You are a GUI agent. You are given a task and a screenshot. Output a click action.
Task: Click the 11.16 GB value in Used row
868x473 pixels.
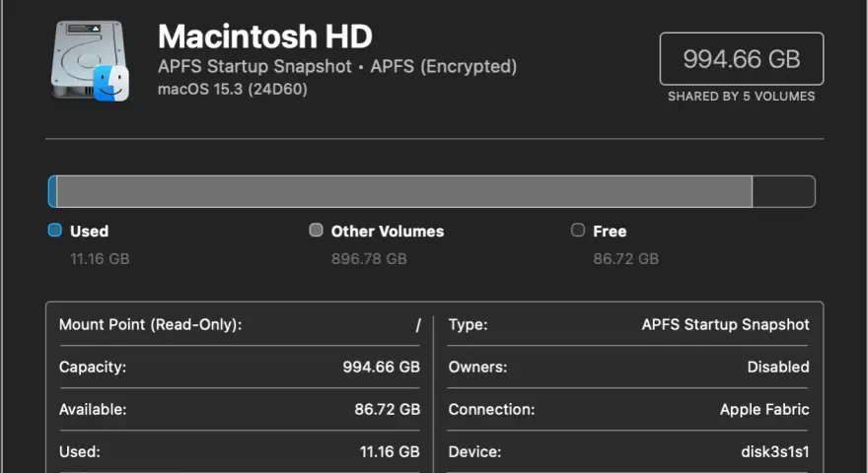[390, 452]
